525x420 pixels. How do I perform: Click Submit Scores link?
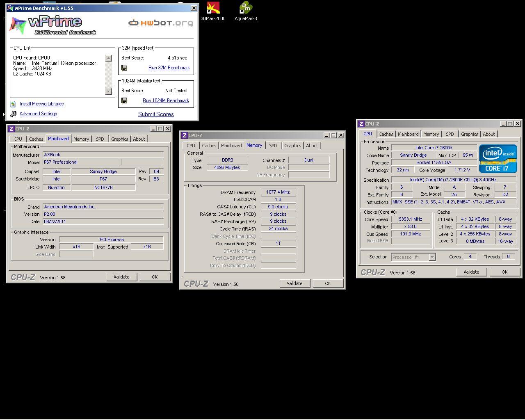coord(156,114)
